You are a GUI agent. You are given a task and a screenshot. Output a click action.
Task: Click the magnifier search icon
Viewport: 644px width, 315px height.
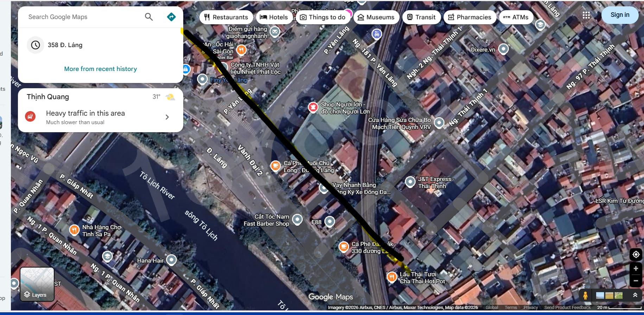tap(149, 17)
